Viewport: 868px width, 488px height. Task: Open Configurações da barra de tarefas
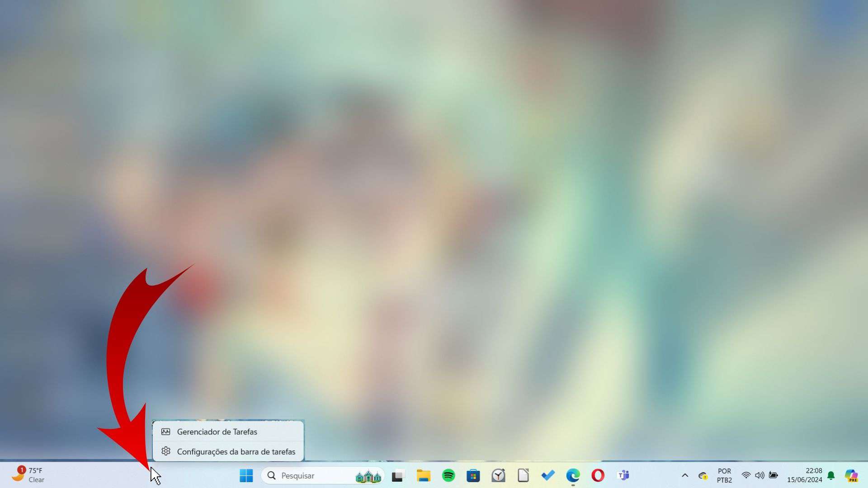tap(236, 451)
